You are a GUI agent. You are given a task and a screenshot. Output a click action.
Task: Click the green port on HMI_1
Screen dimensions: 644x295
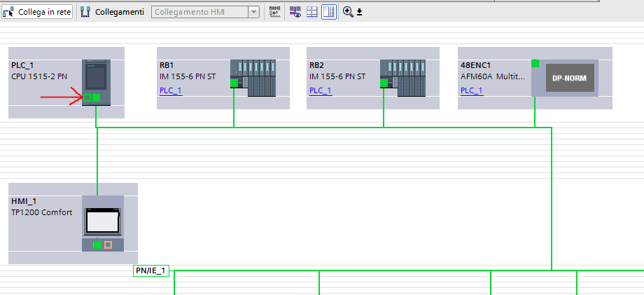(x=97, y=245)
